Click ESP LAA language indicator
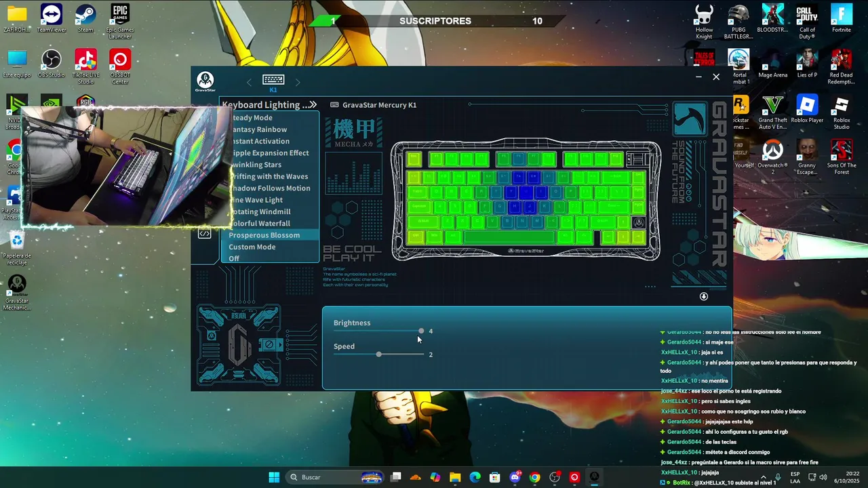Screen dimensions: 868x488 coord(795,477)
